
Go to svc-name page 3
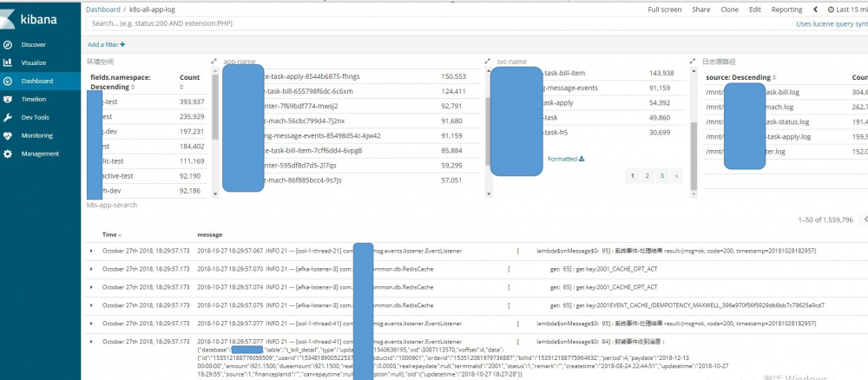661,176
